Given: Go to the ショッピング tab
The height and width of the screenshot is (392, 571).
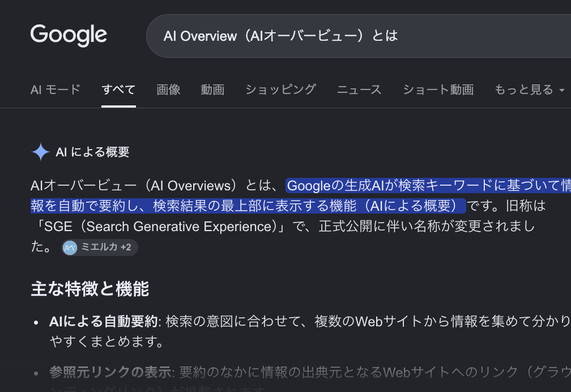Looking at the screenshot, I should [280, 90].
